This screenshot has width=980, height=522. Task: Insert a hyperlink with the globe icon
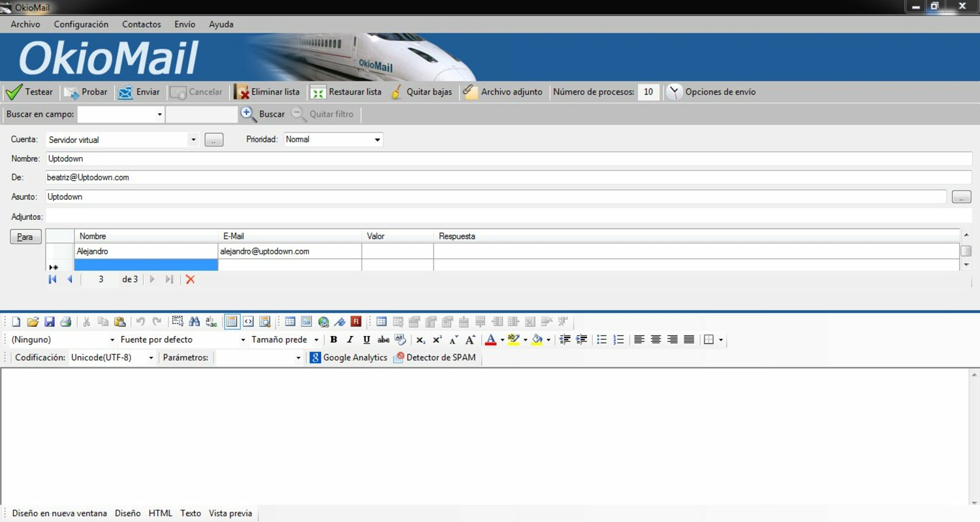[x=323, y=322]
